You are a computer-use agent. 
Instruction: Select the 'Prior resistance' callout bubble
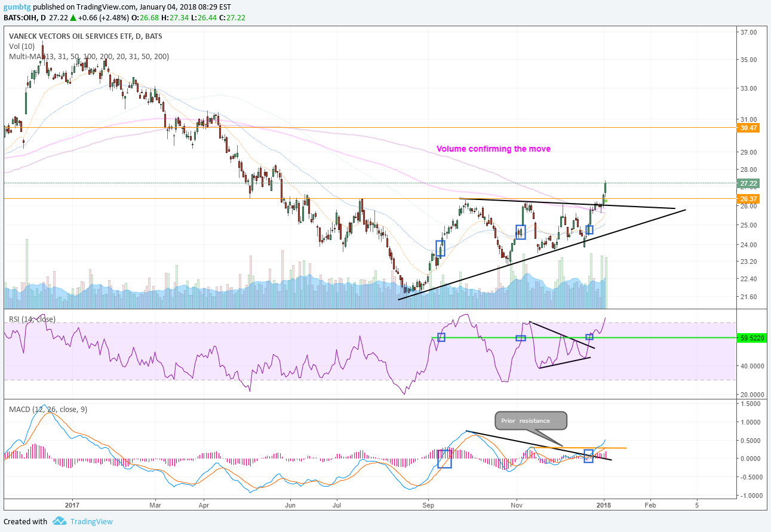[x=530, y=420]
